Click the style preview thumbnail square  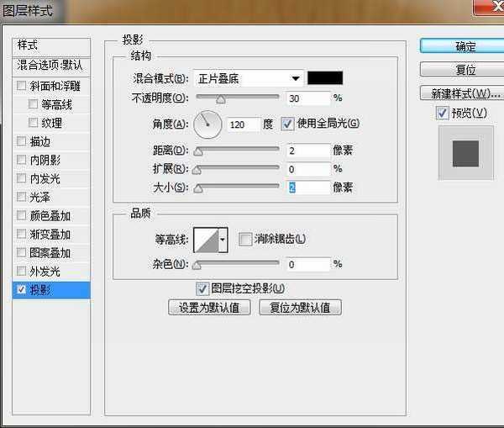tap(465, 153)
